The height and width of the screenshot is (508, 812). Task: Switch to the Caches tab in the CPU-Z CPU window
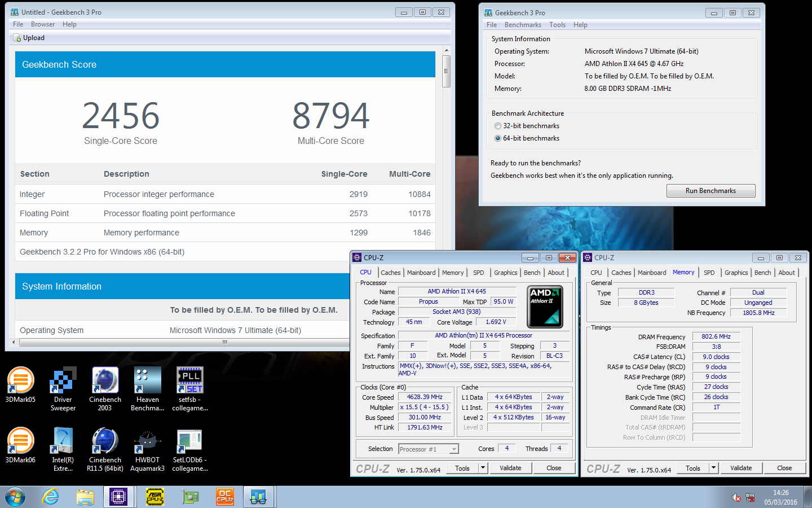click(391, 273)
